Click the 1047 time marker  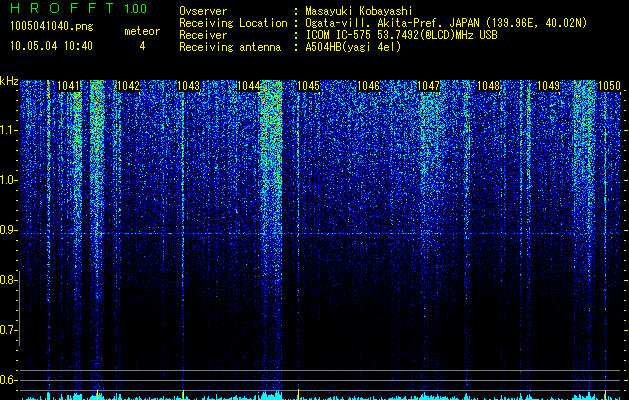point(428,86)
